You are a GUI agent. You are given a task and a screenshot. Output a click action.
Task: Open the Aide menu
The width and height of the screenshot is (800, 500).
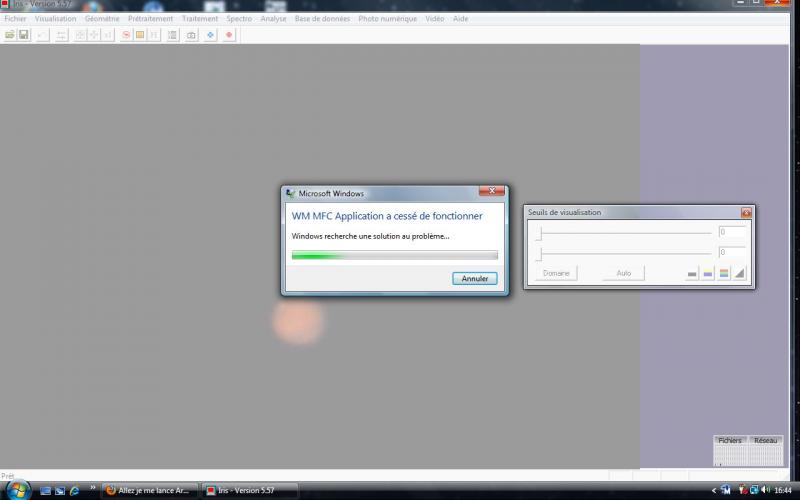[x=461, y=18]
